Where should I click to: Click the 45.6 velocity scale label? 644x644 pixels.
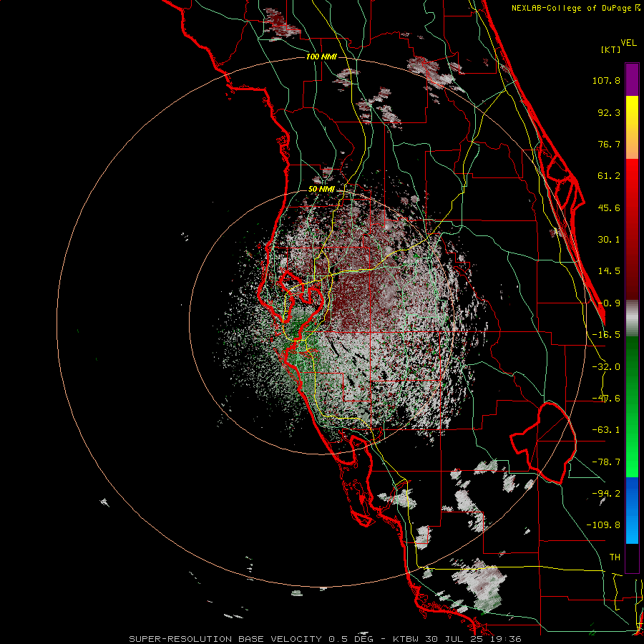pyautogui.click(x=609, y=208)
